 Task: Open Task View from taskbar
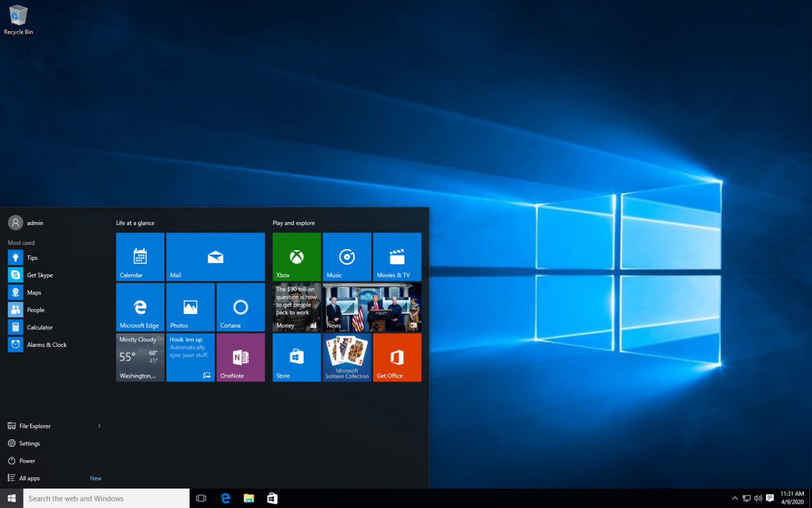(x=201, y=498)
